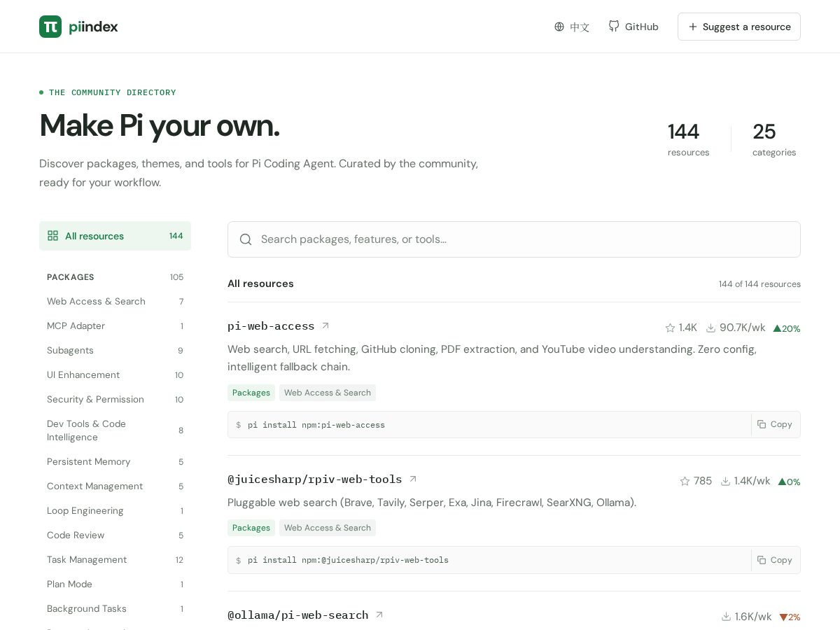Select All resources in sidebar
840x630 pixels.
(115, 236)
